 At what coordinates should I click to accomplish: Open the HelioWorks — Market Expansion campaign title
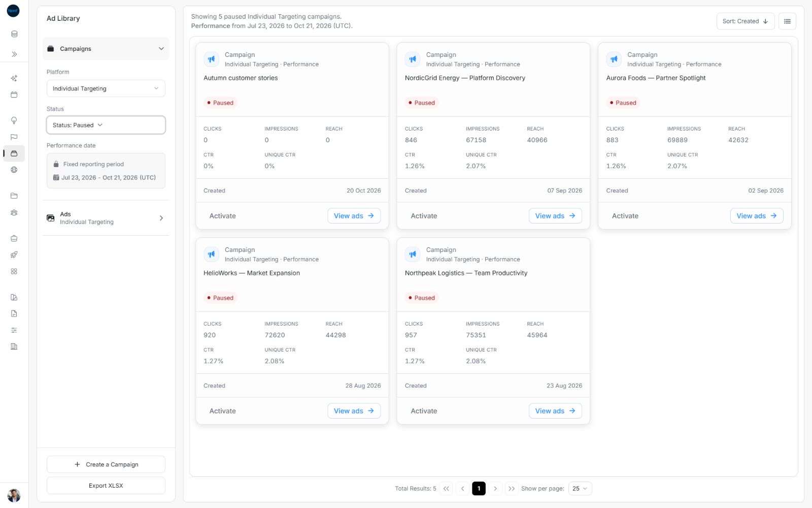tap(252, 273)
